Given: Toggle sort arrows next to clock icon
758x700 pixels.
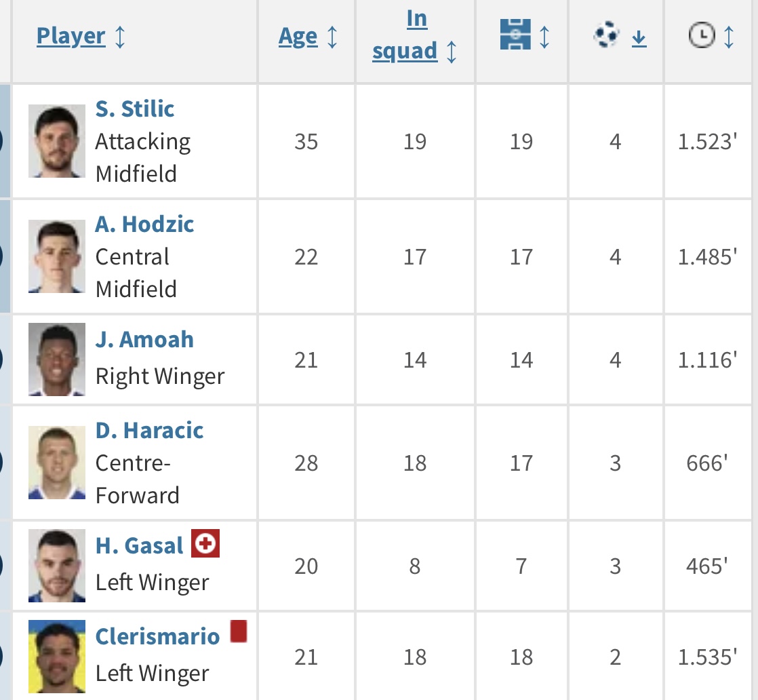Looking at the screenshot, I should coord(729,36).
